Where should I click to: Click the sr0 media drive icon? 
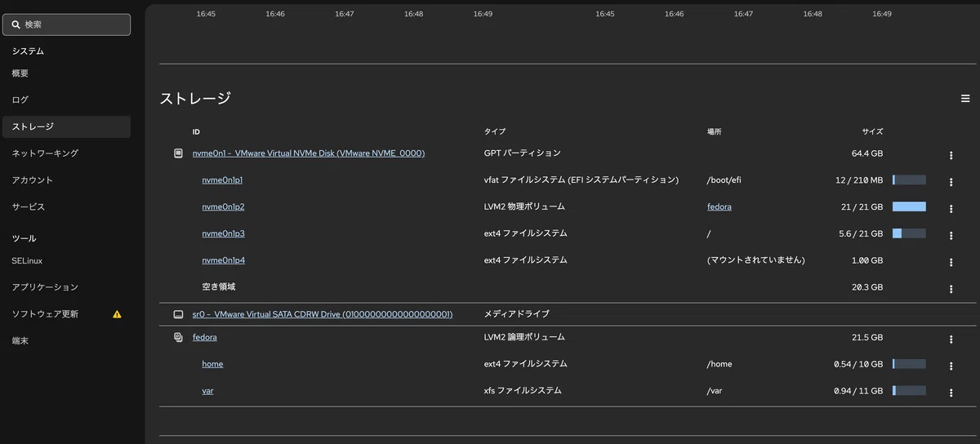tap(178, 314)
